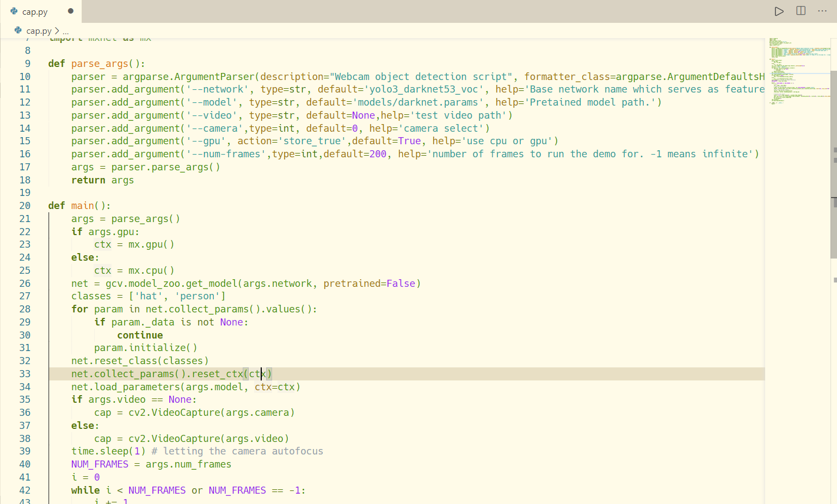Place cursor on 'def parse_args():' line
This screenshot has height=504, width=837.
pyautogui.click(x=97, y=64)
